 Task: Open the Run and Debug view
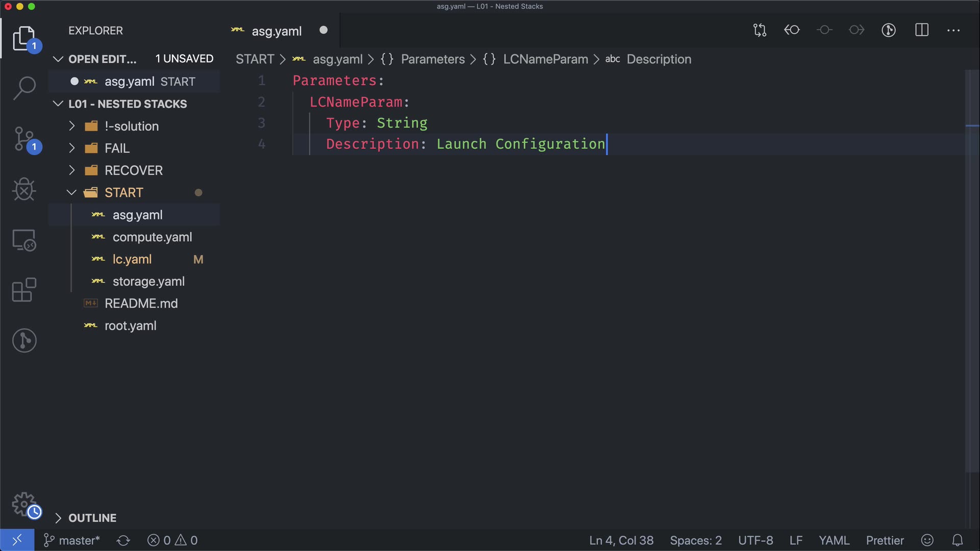click(24, 189)
